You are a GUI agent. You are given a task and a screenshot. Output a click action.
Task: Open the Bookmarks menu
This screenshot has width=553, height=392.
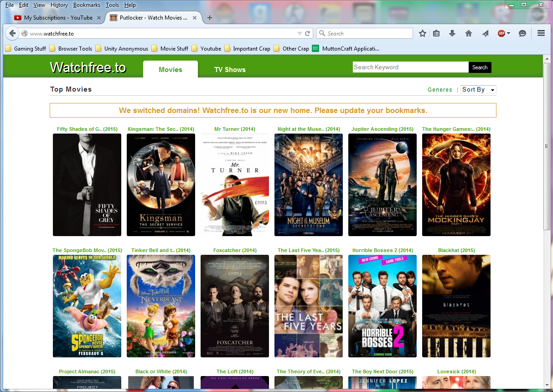click(87, 5)
